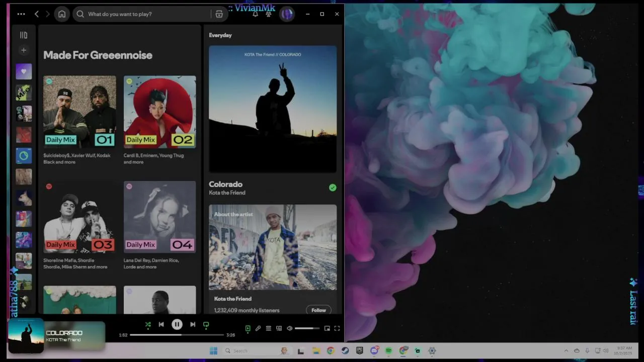This screenshot has height=362, width=644.
Task: Open the Liked Songs heart playlist
Action: pos(24,71)
